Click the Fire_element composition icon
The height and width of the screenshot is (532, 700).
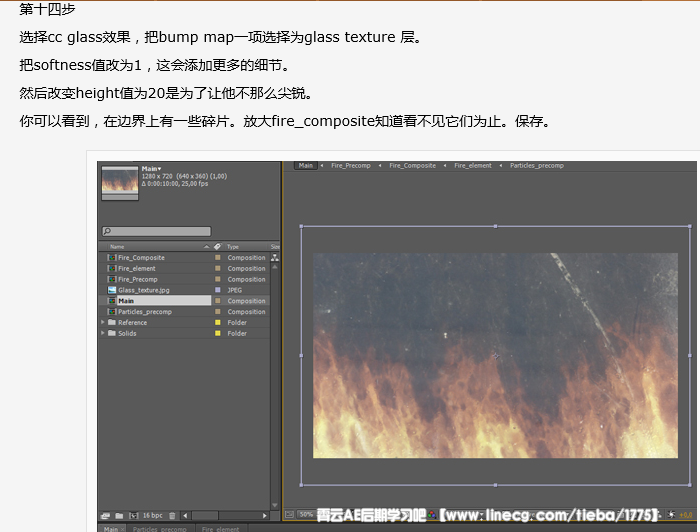click(112, 268)
